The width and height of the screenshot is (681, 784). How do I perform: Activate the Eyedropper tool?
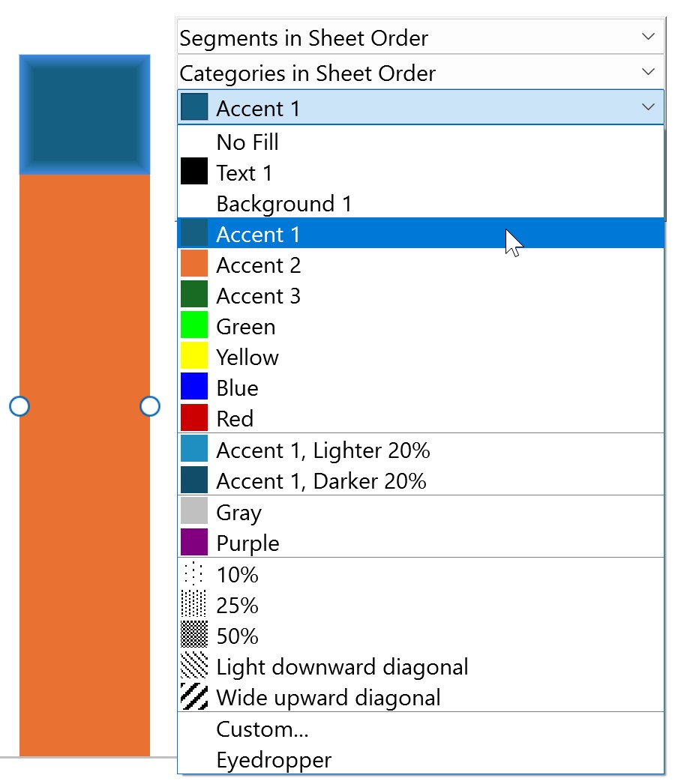pos(274,760)
